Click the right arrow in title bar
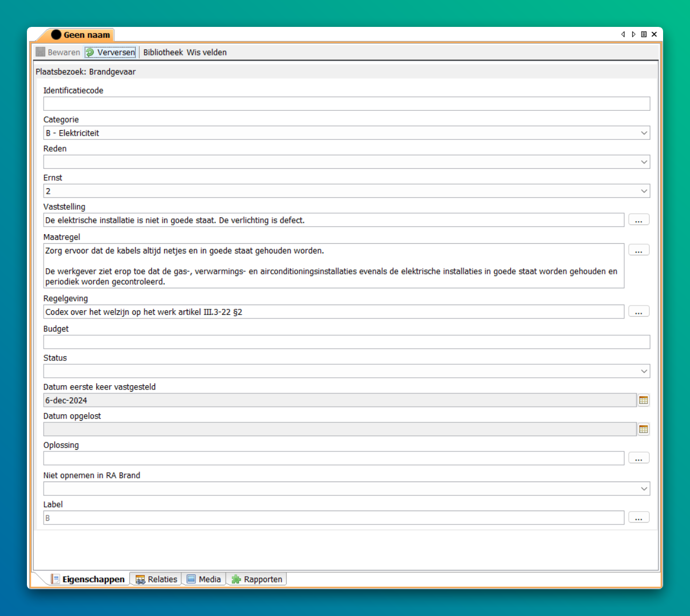 pyautogui.click(x=633, y=34)
